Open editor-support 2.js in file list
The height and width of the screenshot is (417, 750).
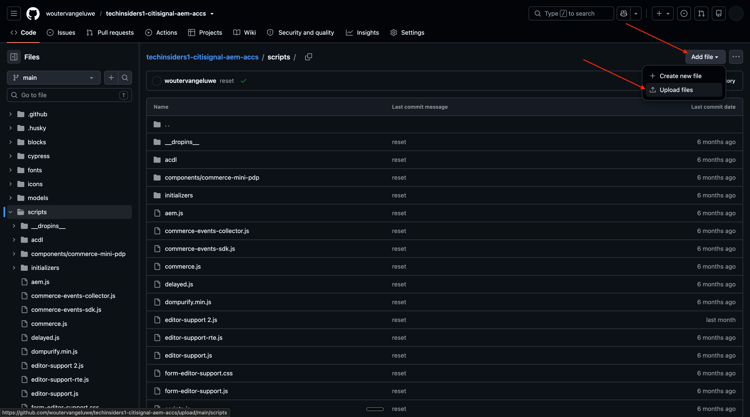click(191, 320)
